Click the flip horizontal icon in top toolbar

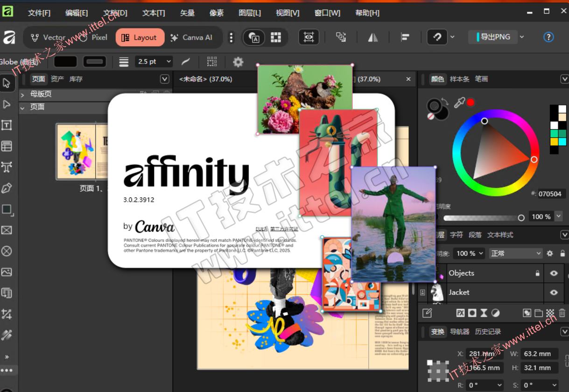372,37
